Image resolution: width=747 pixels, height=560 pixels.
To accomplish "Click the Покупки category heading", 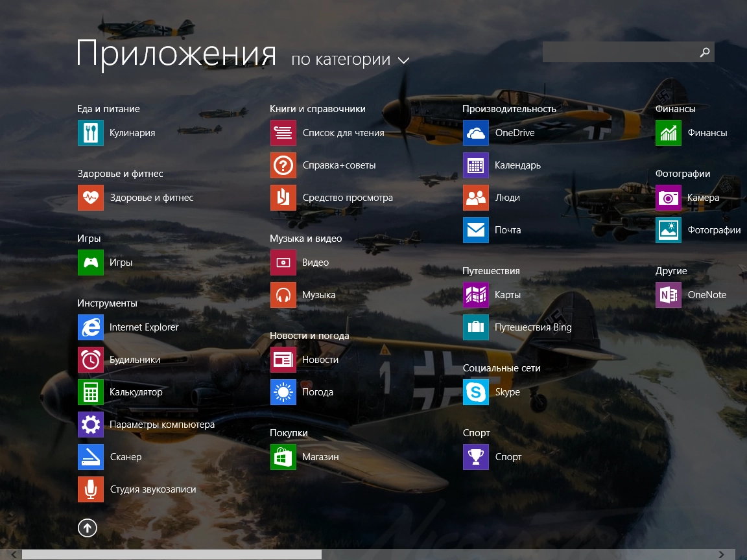I will point(289,433).
